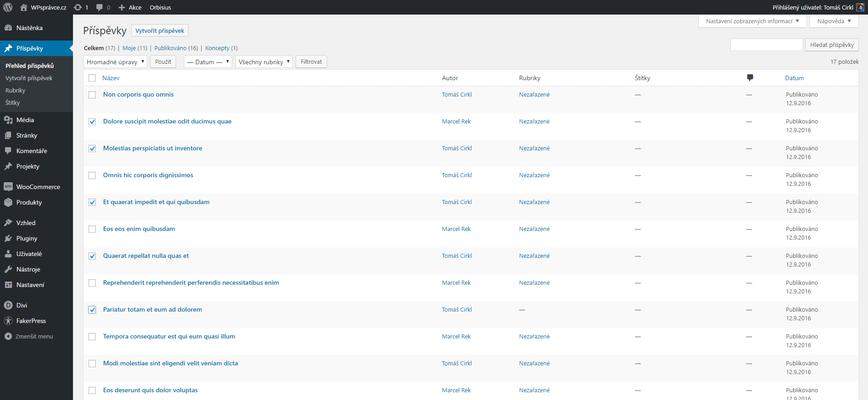The image size is (868, 400).
Task: Open the Stránky pages icon in sidebar
Action: click(x=8, y=135)
